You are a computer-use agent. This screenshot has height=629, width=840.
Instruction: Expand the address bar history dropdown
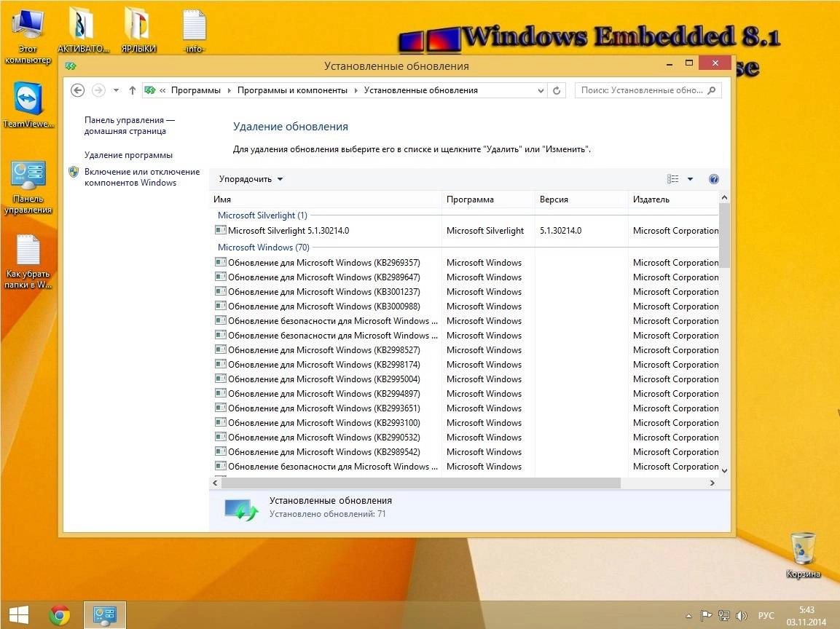click(x=541, y=90)
